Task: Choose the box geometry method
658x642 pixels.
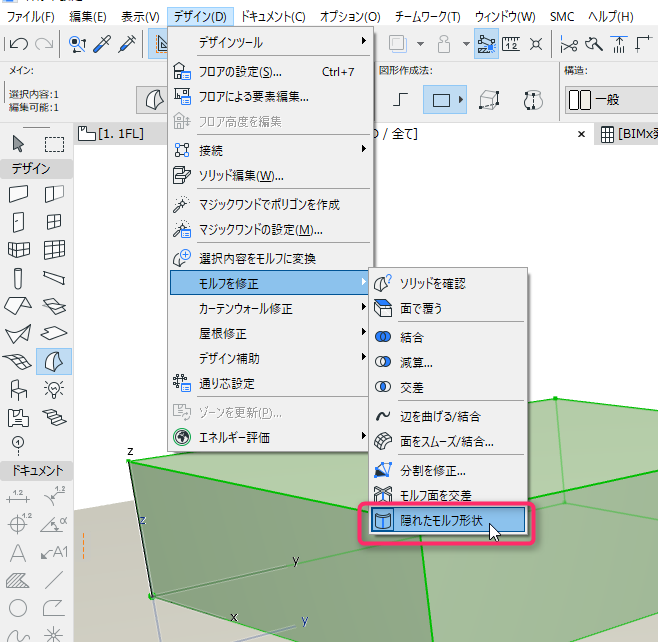Action: pyautogui.click(x=489, y=100)
